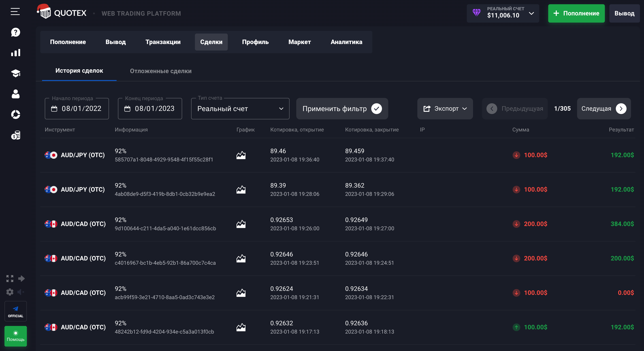Image resolution: width=644 pixels, height=351 pixels.
Task: Open calendar icon in Начало периода
Action: [54, 109]
